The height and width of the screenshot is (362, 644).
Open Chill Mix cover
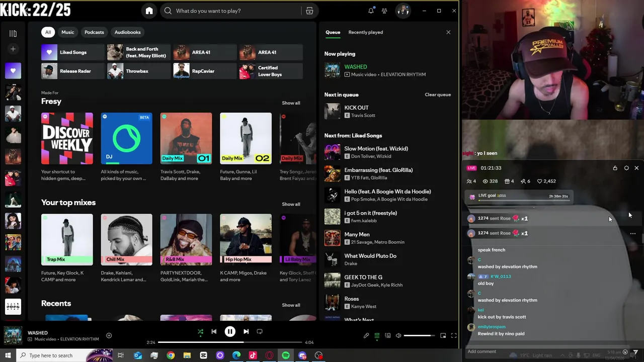(126, 240)
